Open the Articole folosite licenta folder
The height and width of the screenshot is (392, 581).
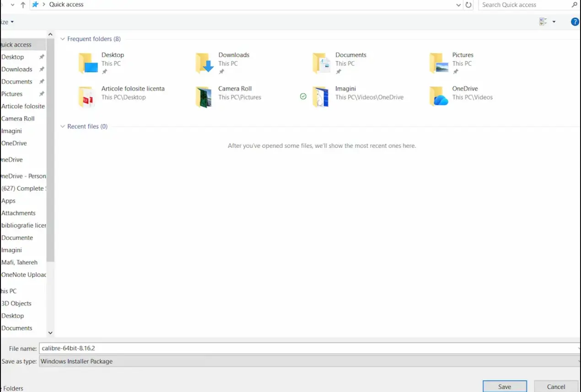pos(86,97)
